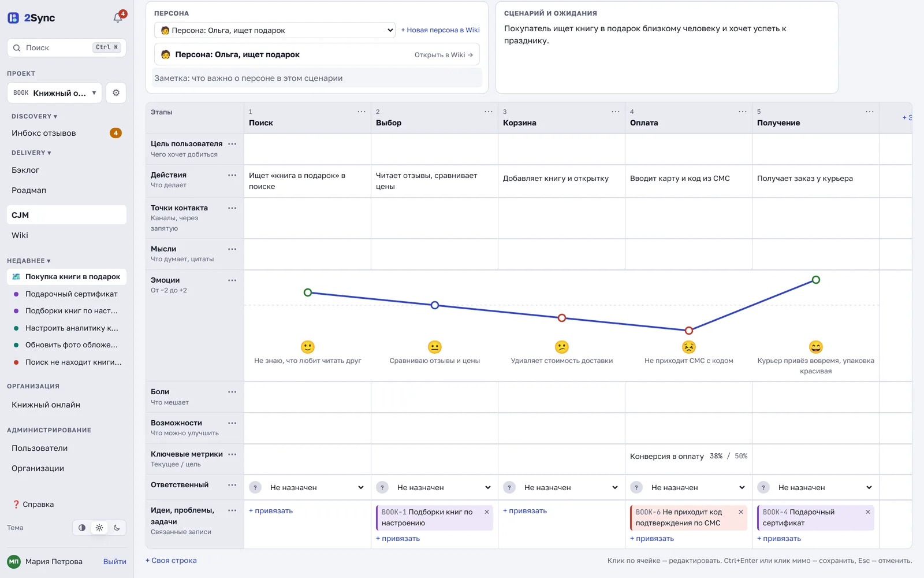Open Ответственный dropdown for Корзина stage

tap(561, 488)
